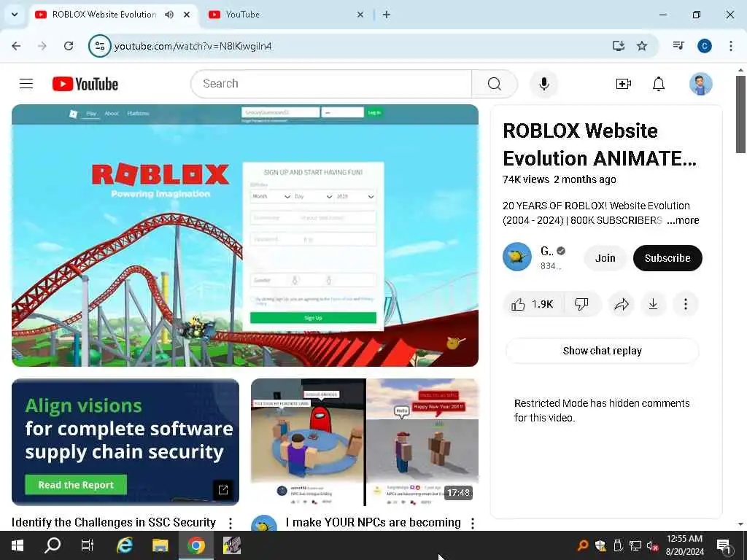
Task: Like the video with thumbs-up
Action: point(533,304)
